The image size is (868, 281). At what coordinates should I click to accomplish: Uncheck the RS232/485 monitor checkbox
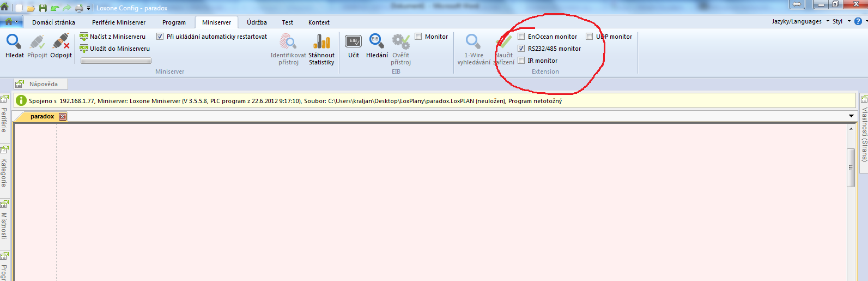521,49
